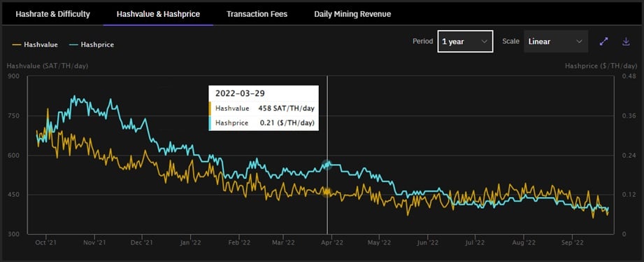Click the 600 left axis value
644x262 pixels.
[13, 156]
